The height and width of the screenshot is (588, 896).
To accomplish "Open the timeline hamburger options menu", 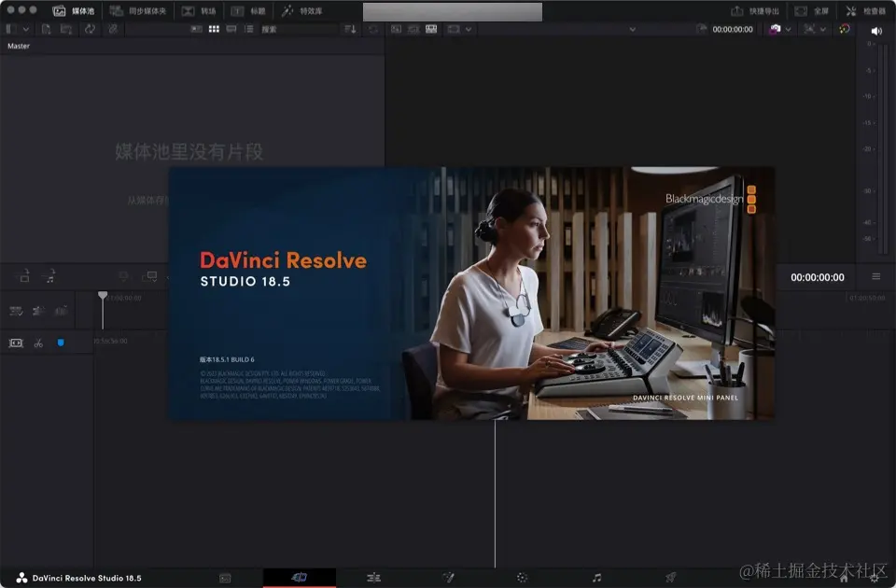I will [876, 276].
